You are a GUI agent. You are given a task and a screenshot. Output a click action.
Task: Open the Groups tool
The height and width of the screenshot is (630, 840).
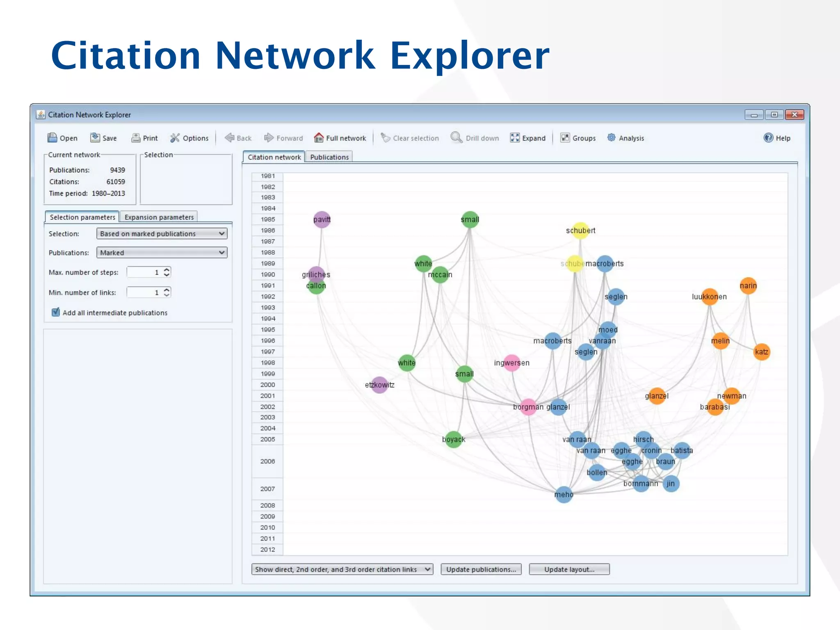pyautogui.click(x=578, y=138)
